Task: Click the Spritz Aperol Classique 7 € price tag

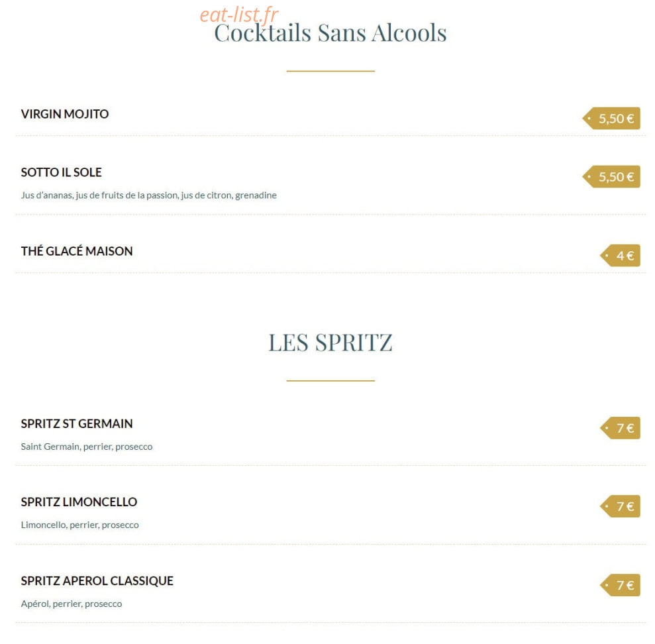Action: click(x=620, y=585)
